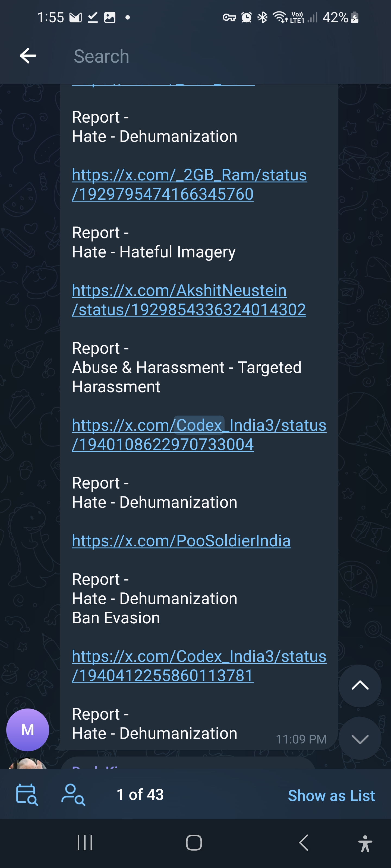Viewport: 391px width, 868px height.
Task: Open the AkshitNeustein status link
Action: 189,300
